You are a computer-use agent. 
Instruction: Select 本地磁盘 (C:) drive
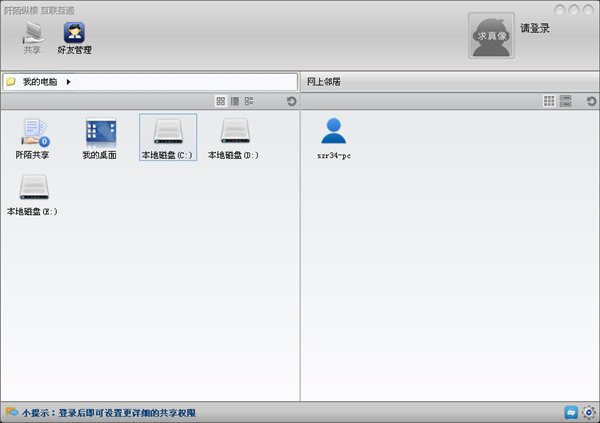pyautogui.click(x=168, y=137)
